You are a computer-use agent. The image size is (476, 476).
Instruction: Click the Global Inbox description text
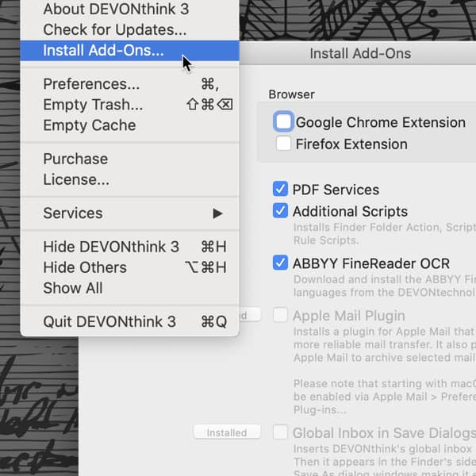tap(385, 459)
